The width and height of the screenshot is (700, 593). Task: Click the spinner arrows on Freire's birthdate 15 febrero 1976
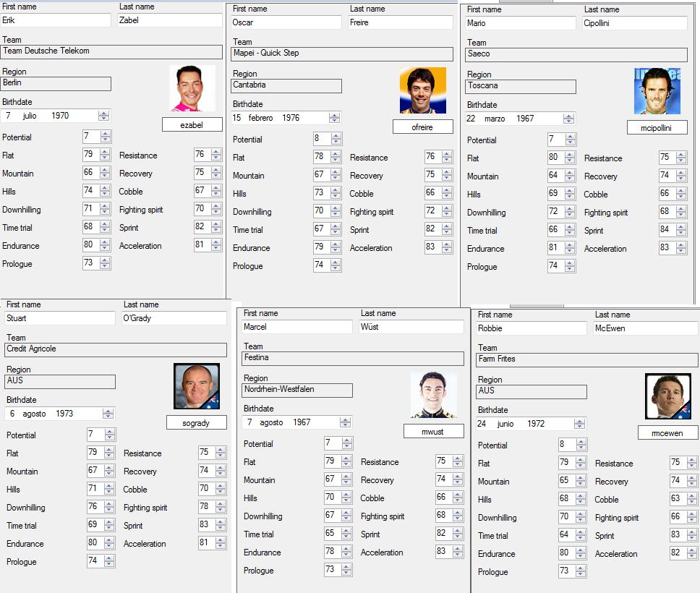click(x=335, y=118)
